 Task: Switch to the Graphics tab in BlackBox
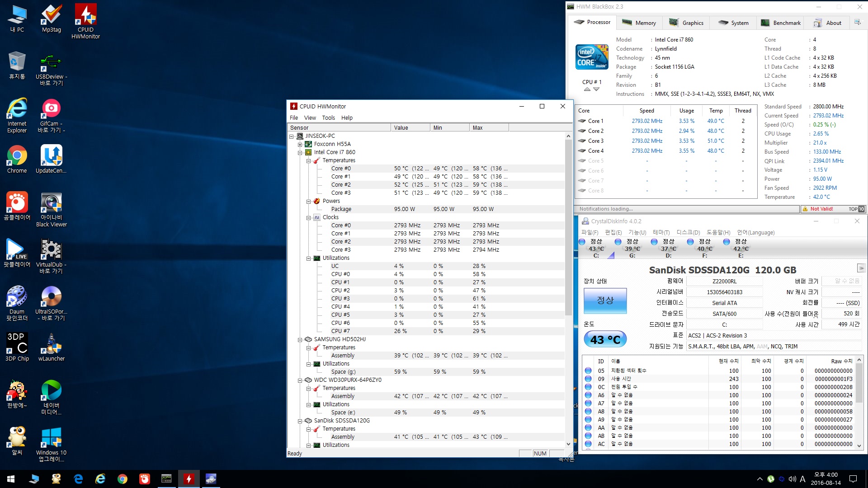tap(686, 23)
